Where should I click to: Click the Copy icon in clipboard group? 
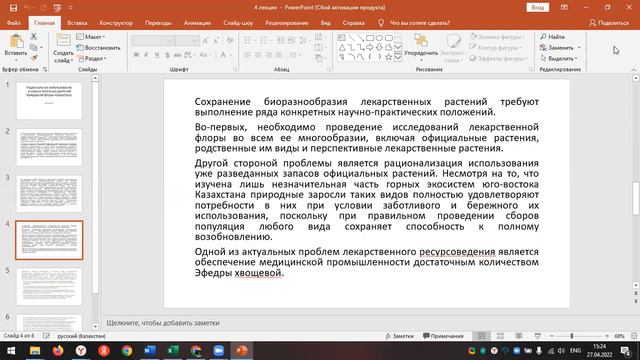(34, 47)
